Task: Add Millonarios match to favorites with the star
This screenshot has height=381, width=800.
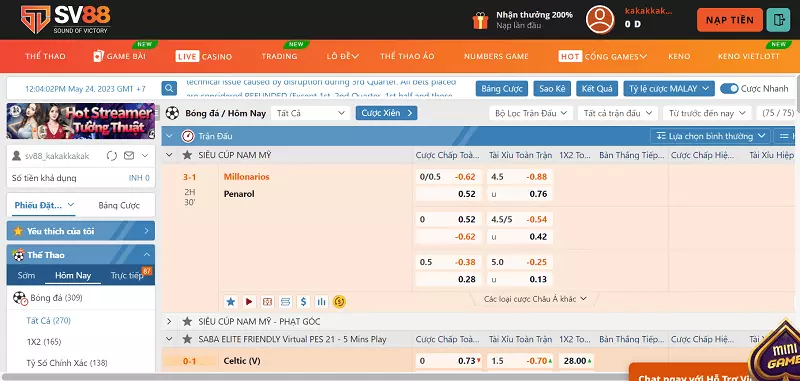Action: click(x=231, y=301)
